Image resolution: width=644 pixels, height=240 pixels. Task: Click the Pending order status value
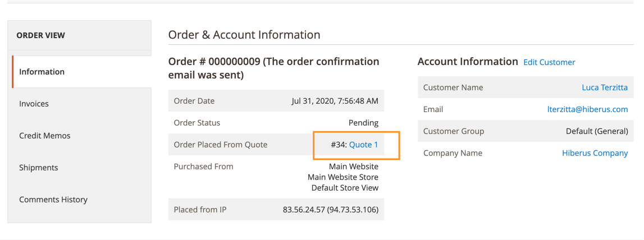pyautogui.click(x=363, y=123)
